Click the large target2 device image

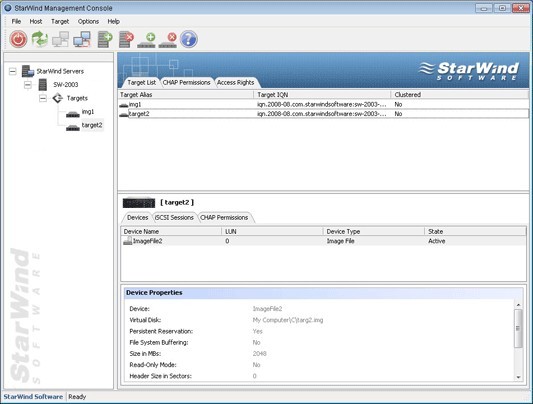click(x=139, y=203)
